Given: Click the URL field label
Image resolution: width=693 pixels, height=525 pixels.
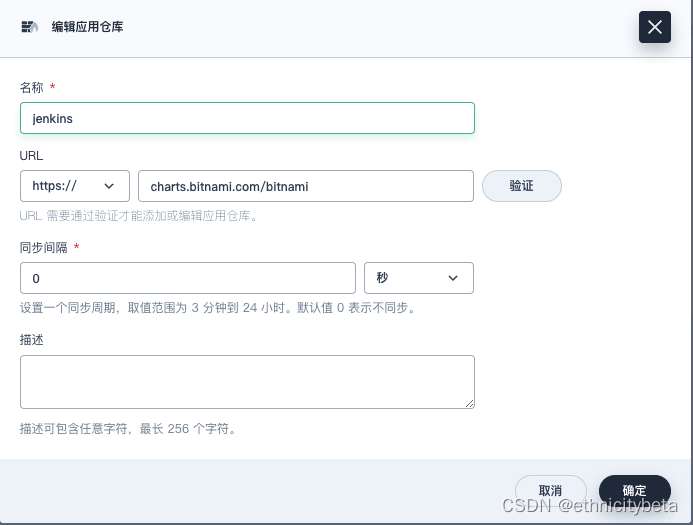Looking at the screenshot, I should coord(31,156).
